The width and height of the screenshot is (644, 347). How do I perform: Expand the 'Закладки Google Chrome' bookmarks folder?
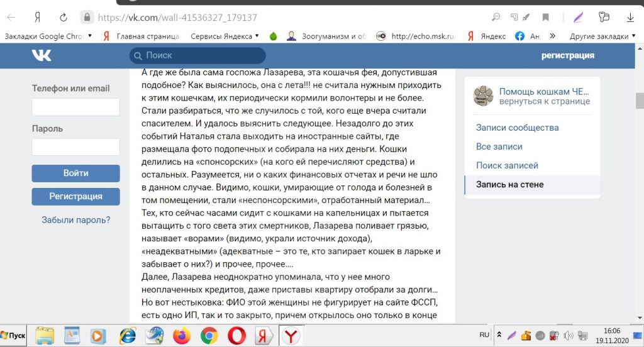click(x=48, y=36)
